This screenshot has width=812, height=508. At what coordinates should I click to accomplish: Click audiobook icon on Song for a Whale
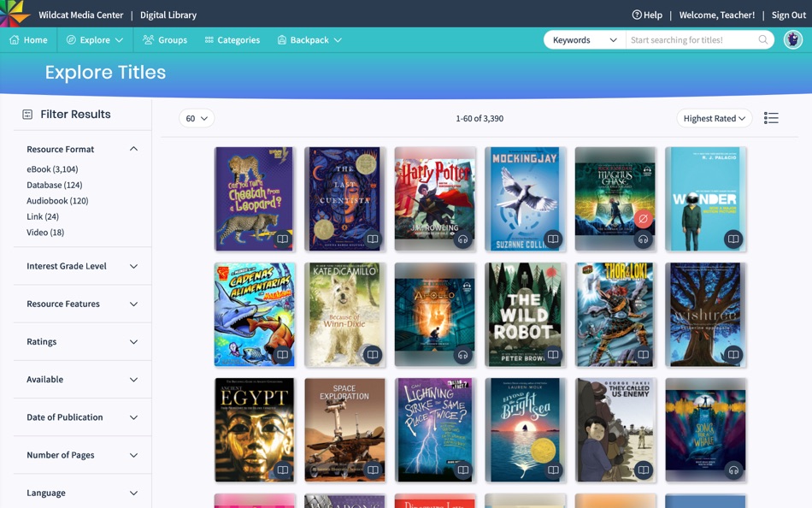733,470
